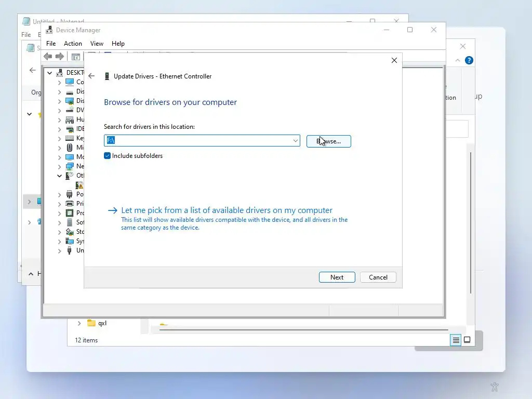Close the Update Drivers dialog with X
Image resolution: width=532 pixels, height=399 pixels.
[394, 60]
